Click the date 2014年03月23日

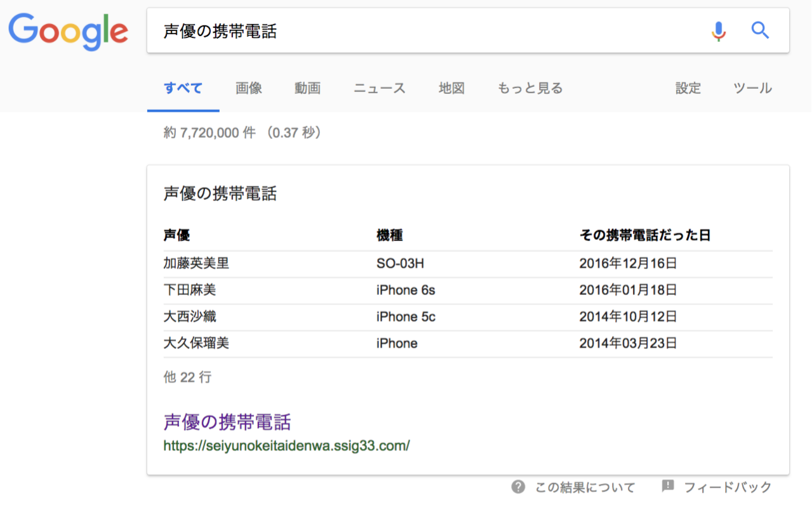pyautogui.click(x=628, y=343)
